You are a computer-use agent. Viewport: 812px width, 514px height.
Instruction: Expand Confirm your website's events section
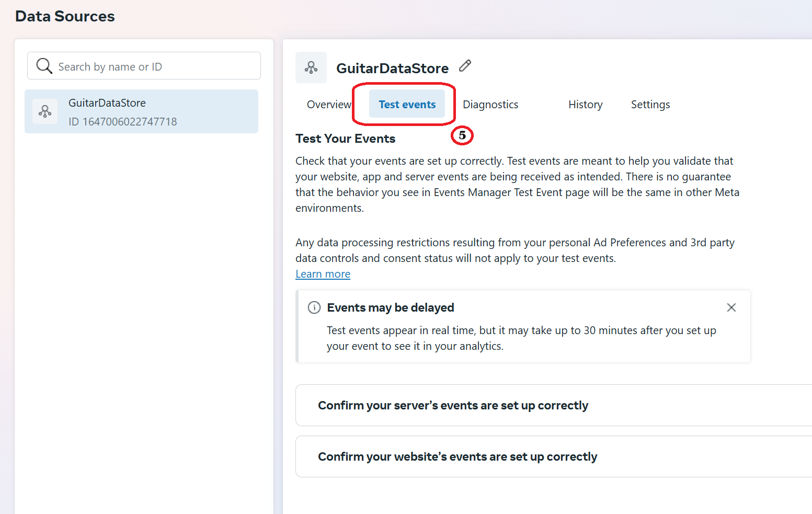(554, 456)
